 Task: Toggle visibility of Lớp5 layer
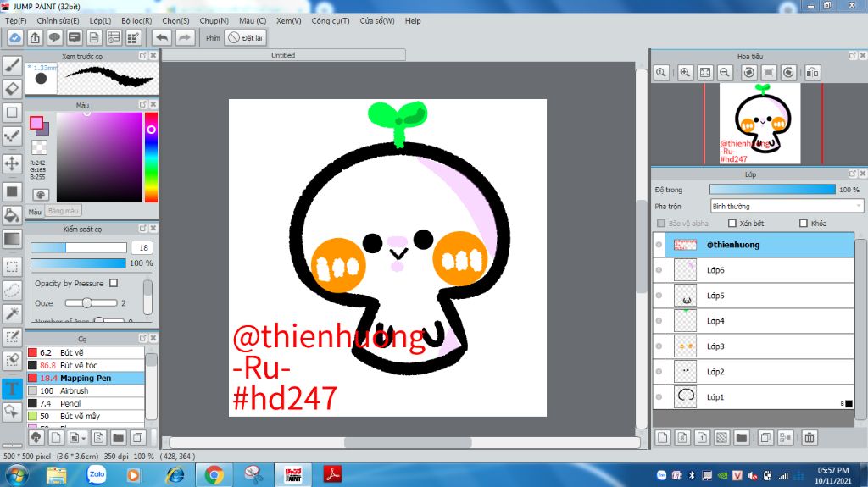coord(659,296)
